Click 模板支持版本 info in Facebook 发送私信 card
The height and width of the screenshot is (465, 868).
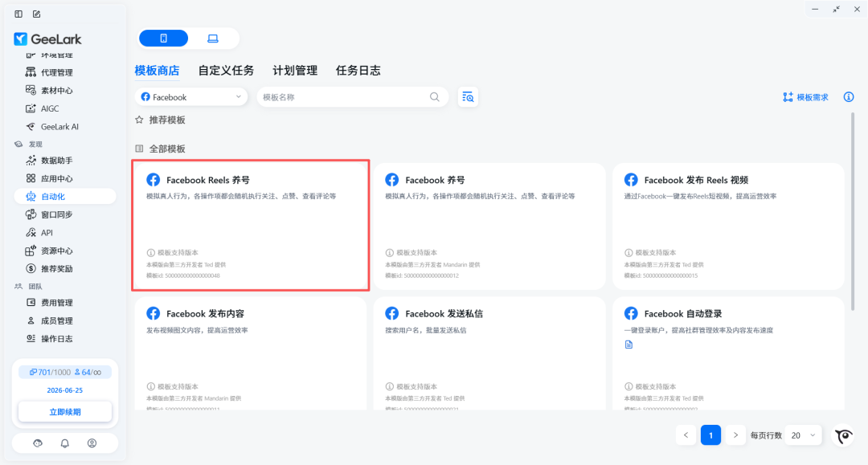coord(411,386)
